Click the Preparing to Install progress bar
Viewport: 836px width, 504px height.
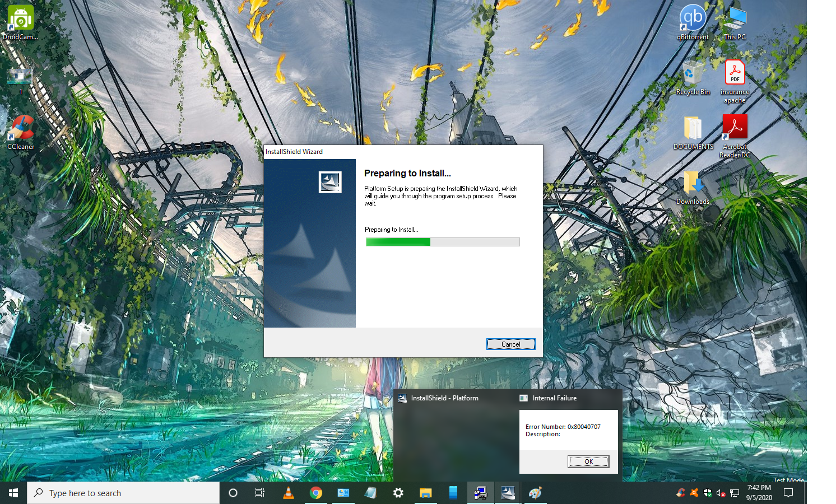[x=443, y=242]
